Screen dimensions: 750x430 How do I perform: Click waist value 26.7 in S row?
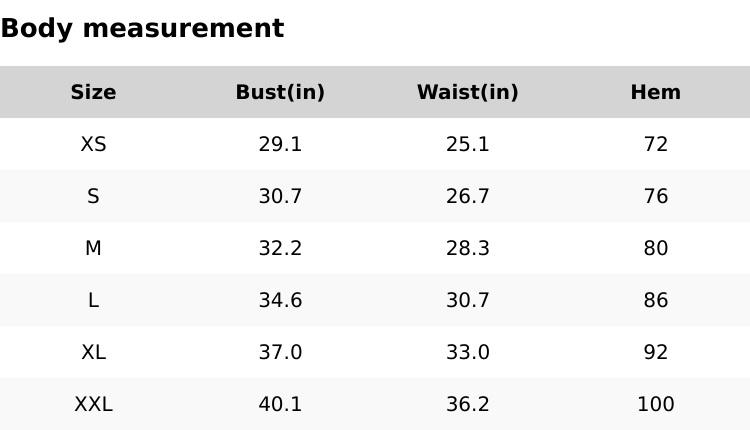[x=467, y=196]
